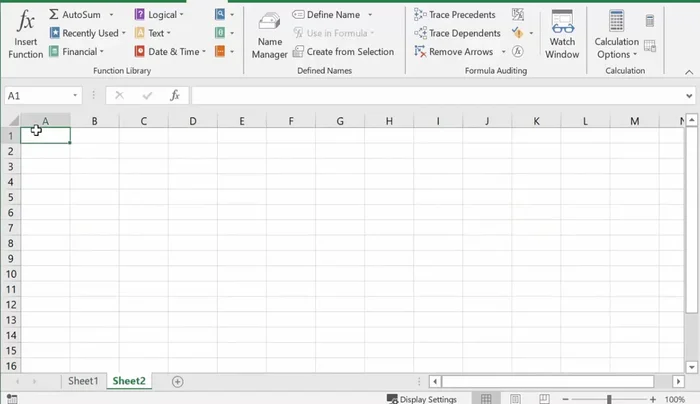700x404 pixels.
Task: Click Trace Precedents
Action: (x=454, y=15)
